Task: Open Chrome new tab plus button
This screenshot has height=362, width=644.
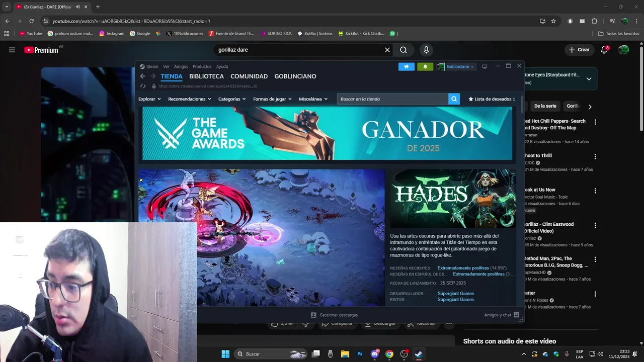Action: click(98, 7)
